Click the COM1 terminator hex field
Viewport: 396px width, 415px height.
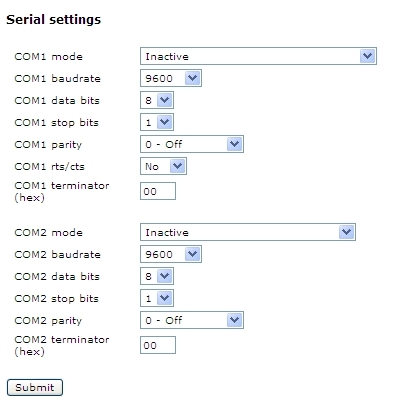[158, 191]
